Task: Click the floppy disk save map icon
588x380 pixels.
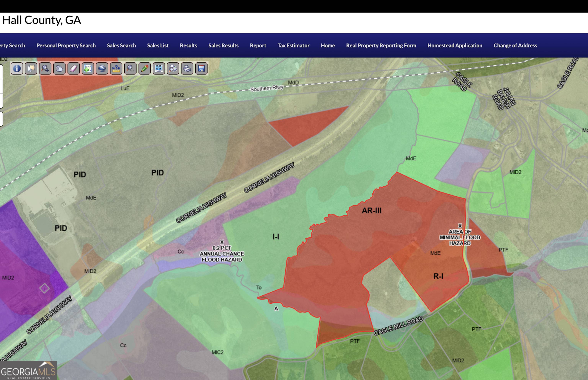Action: tap(201, 69)
